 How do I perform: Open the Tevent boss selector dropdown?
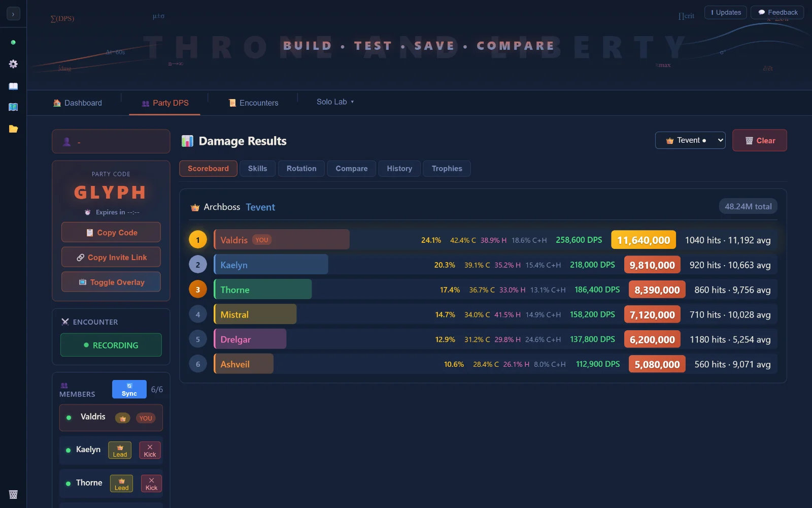pos(690,140)
